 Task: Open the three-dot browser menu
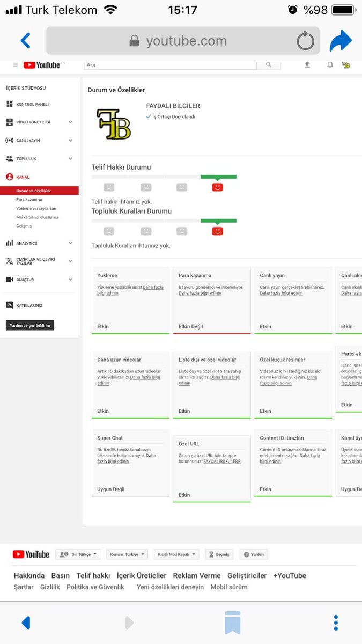click(x=336, y=623)
